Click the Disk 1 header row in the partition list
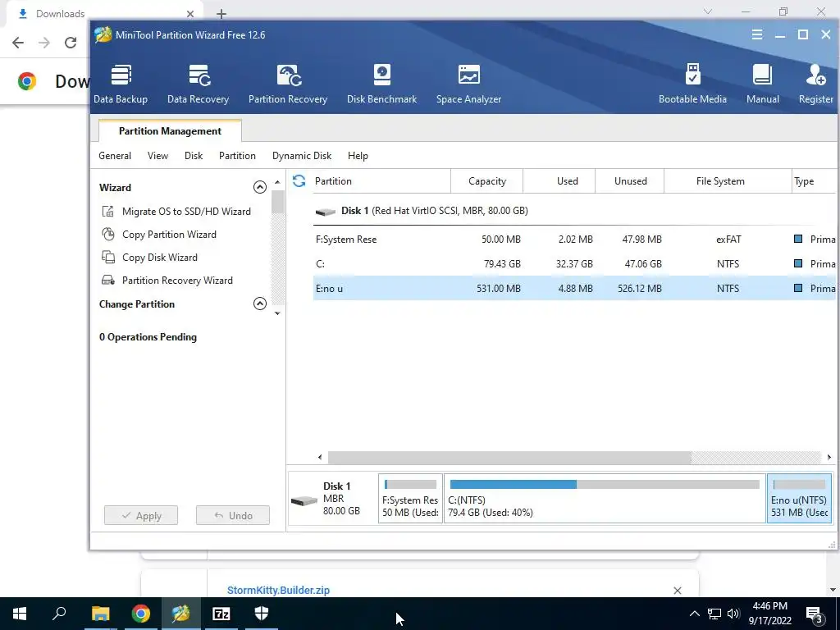840x630 pixels. 574,211
